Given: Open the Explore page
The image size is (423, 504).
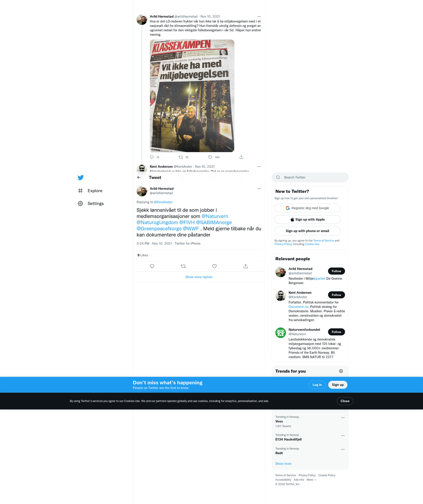Looking at the screenshot, I should pos(95,191).
